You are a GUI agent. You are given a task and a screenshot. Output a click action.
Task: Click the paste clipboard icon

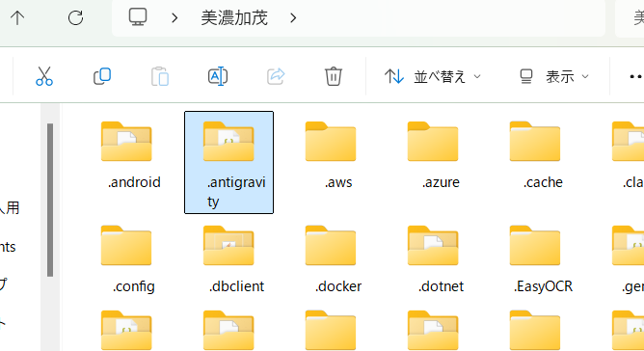[x=160, y=76]
